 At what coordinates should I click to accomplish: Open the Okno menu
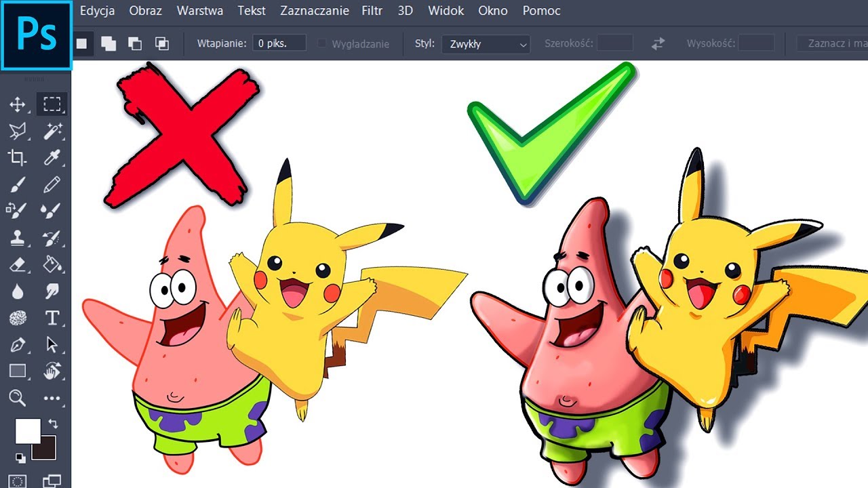pos(493,11)
